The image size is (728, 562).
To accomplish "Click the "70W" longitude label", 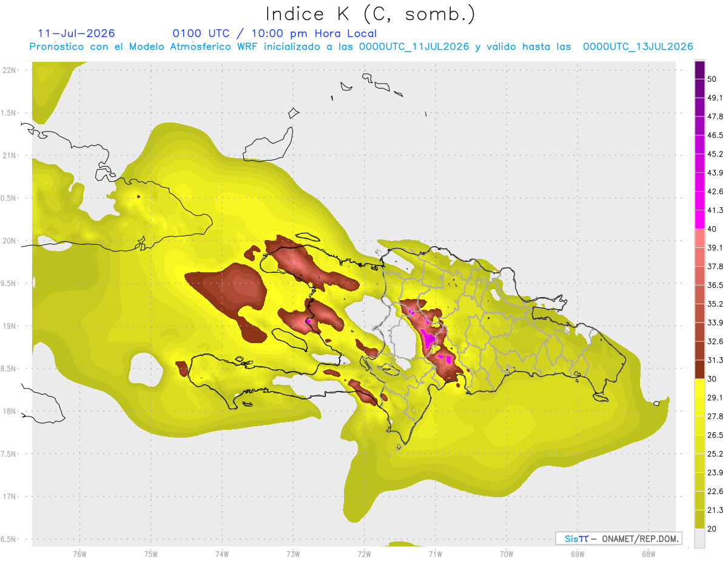I will tap(506, 554).
